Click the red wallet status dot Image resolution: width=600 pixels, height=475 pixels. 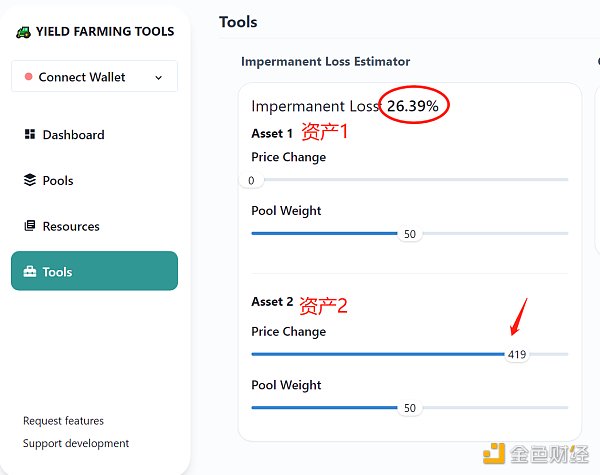(28, 77)
